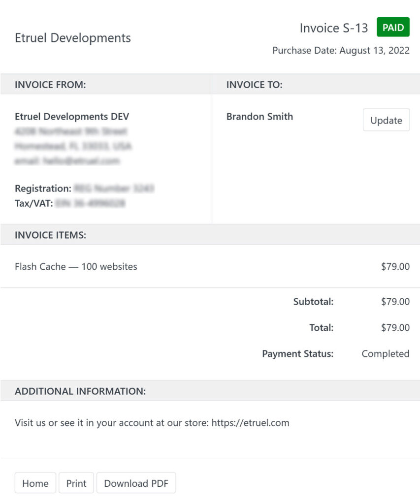The image size is (420, 504).
Task: Click the green PAID status badge
Action: pos(392,27)
